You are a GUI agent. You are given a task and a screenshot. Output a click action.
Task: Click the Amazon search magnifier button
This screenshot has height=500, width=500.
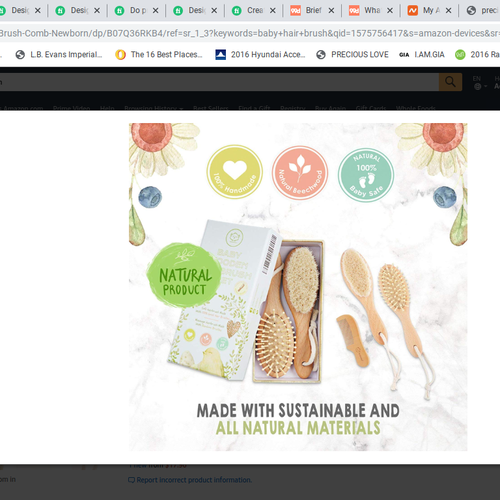click(x=450, y=82)
